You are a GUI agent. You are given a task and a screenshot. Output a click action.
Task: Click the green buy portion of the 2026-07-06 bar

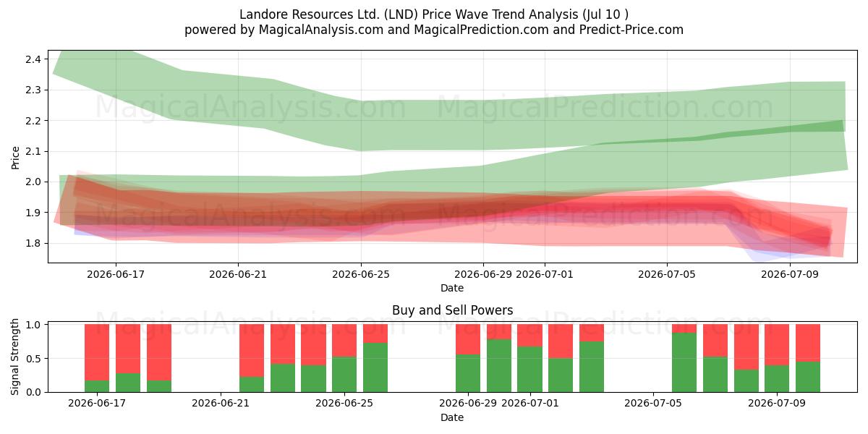[x=684, y=362]
